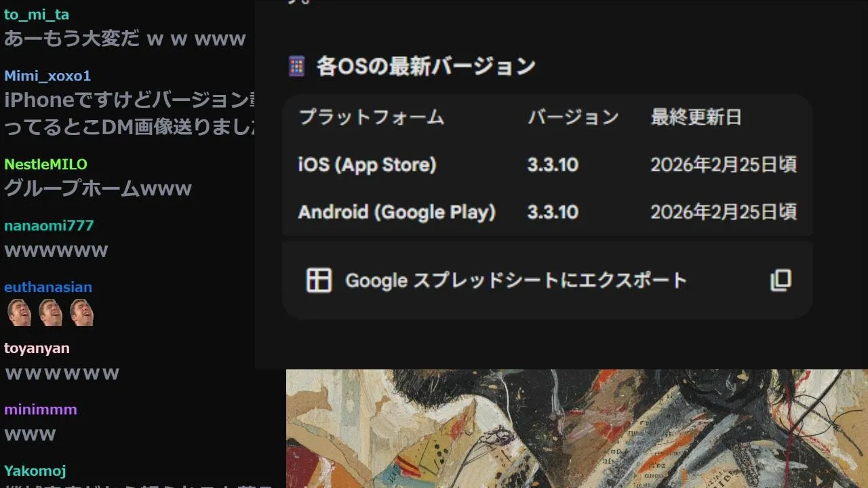Viewport: 868px width, 488px height.
Task: Open chat user NestleMILO's name
Action: pos(45,164)
